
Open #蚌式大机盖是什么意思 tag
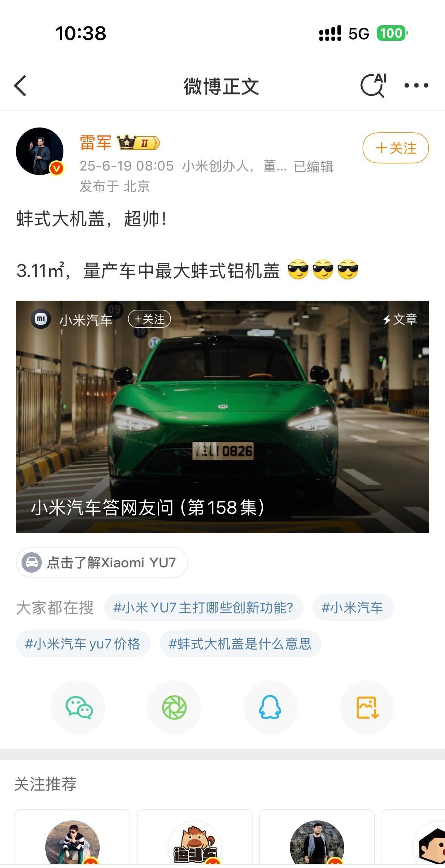[240, 644]
